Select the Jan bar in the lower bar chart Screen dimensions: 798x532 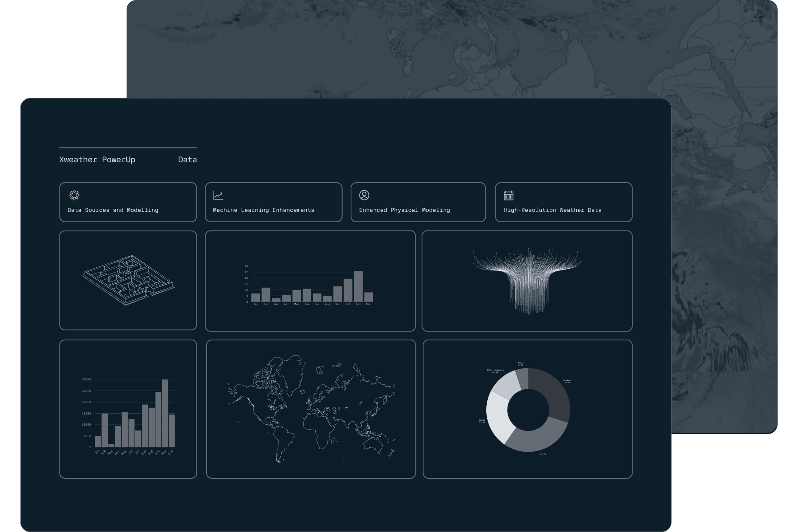[x=98, y=441]
